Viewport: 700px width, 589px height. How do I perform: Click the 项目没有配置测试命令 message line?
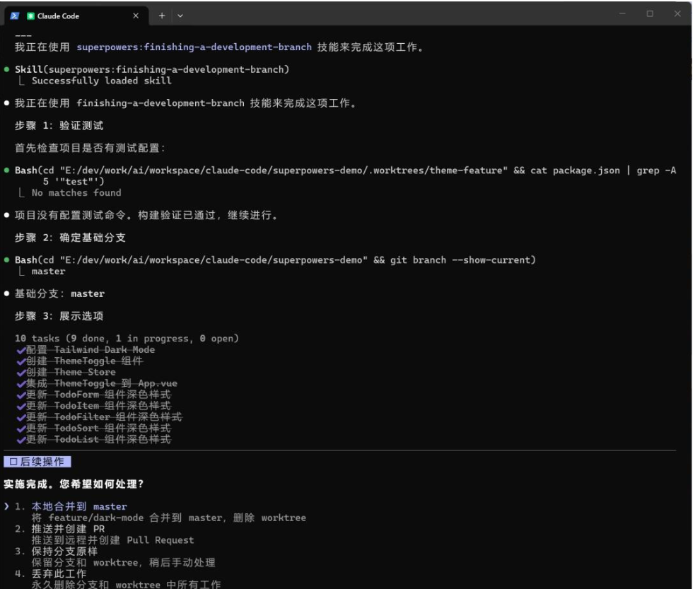pos(146,215)
